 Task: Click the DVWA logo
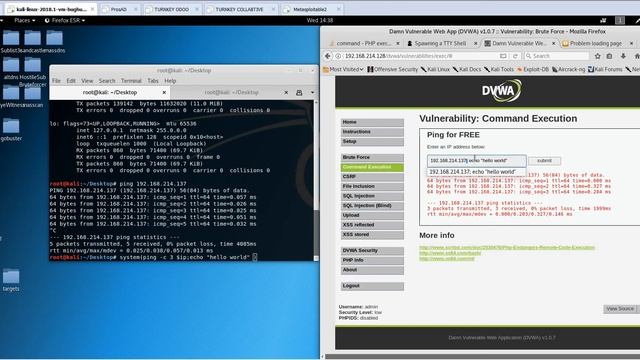pos(501,91)
